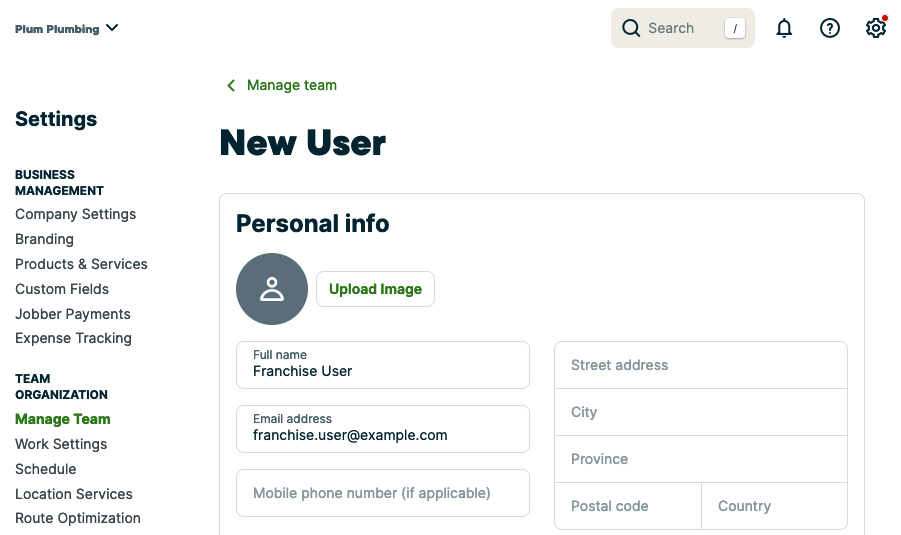The height and width of the screenshot is (535, 901).
Task: Go back via Manage team link
Action: pos(291,85)
